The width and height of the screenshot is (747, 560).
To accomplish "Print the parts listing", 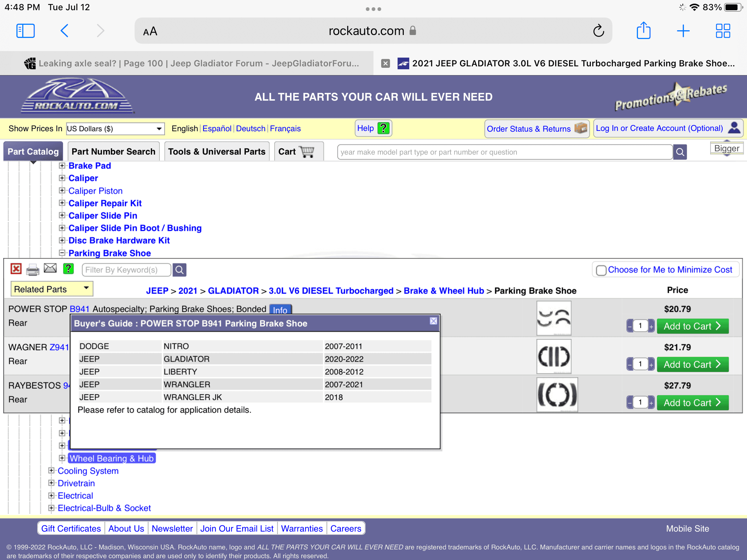I will click(32, 269).
